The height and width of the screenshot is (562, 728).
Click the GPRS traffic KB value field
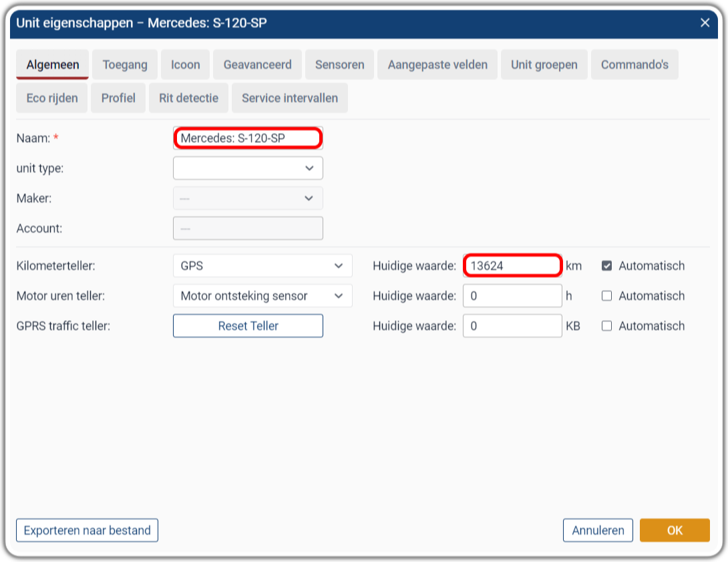tap(512, 326)
